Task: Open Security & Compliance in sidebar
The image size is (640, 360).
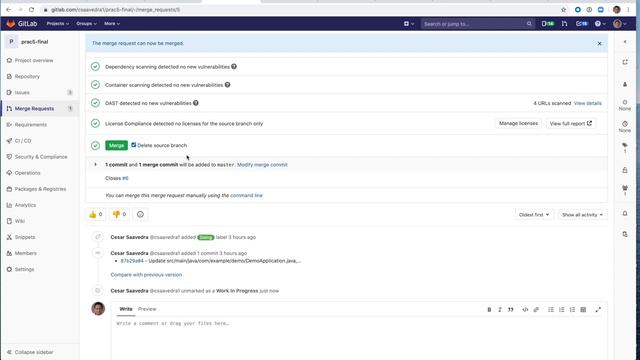Action: tap(40, 157)
